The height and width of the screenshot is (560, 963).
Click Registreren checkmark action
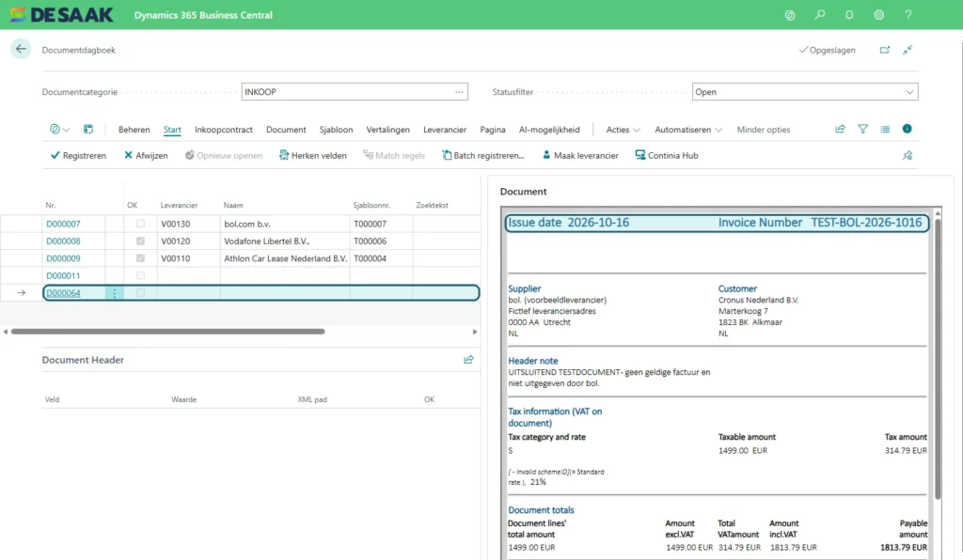pyautogui.click(x=78, y=156)
